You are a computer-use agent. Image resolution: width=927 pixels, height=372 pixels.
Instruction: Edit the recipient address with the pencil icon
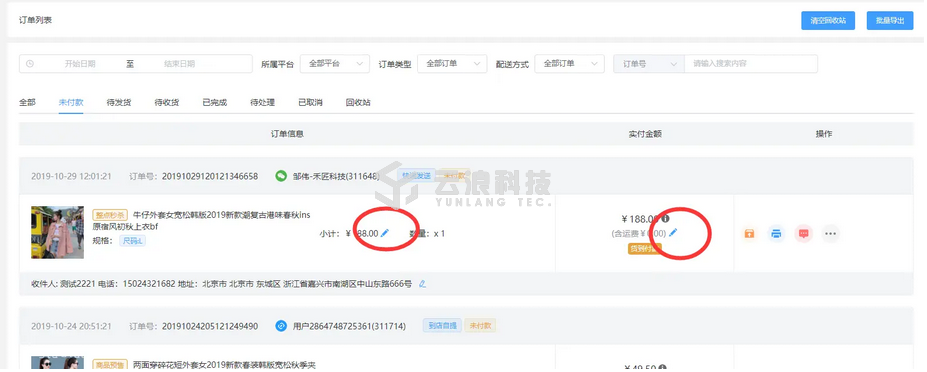tap(422, 284)
